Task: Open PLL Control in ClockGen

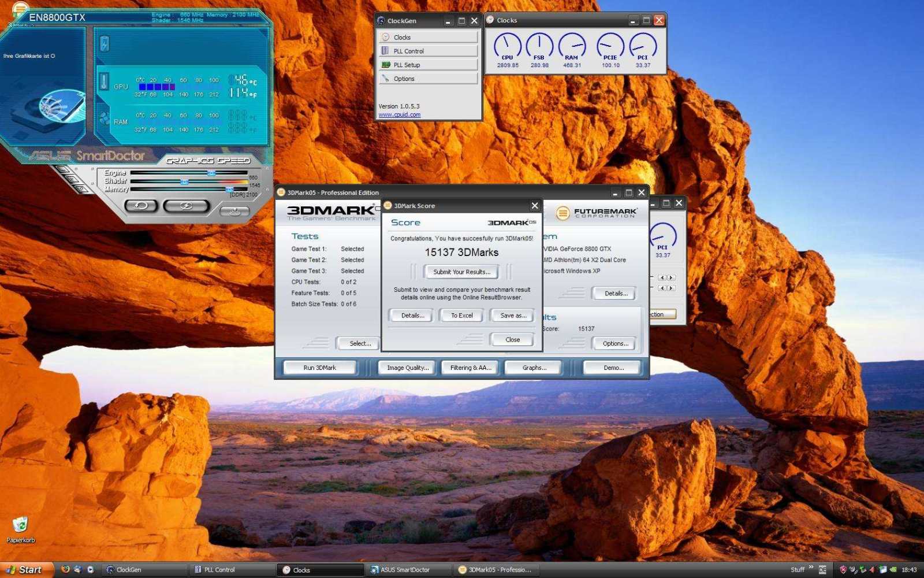Action: coord(428,51)
